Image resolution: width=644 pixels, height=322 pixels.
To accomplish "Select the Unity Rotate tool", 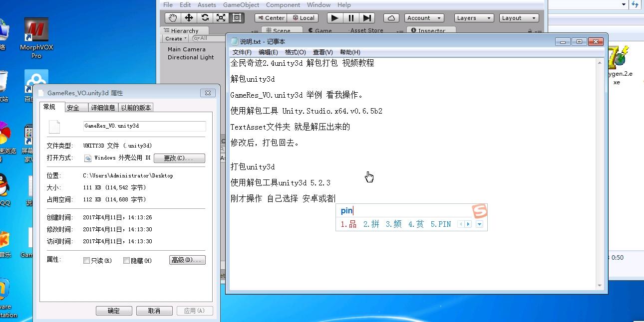I will tap(205, 18).
